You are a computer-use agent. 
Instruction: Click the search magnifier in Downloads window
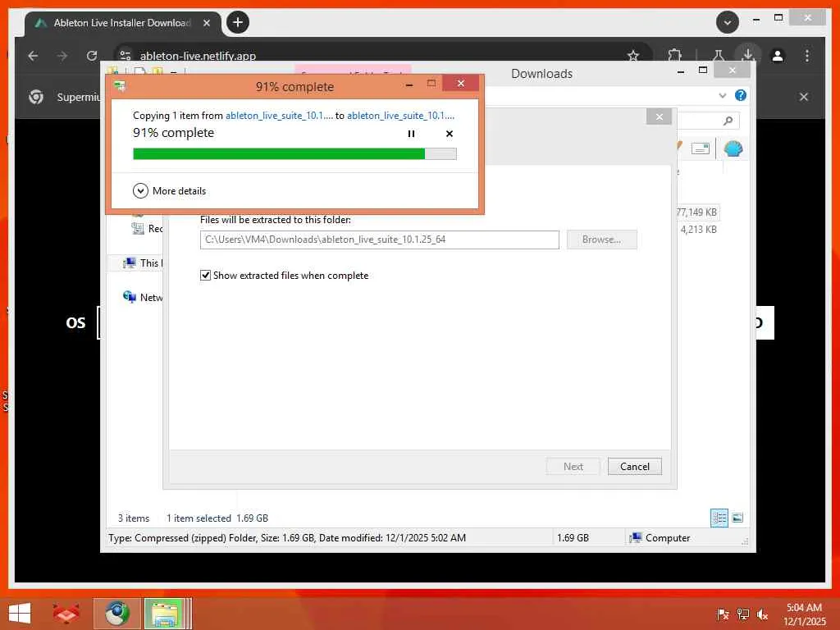(x=728, y=121)
